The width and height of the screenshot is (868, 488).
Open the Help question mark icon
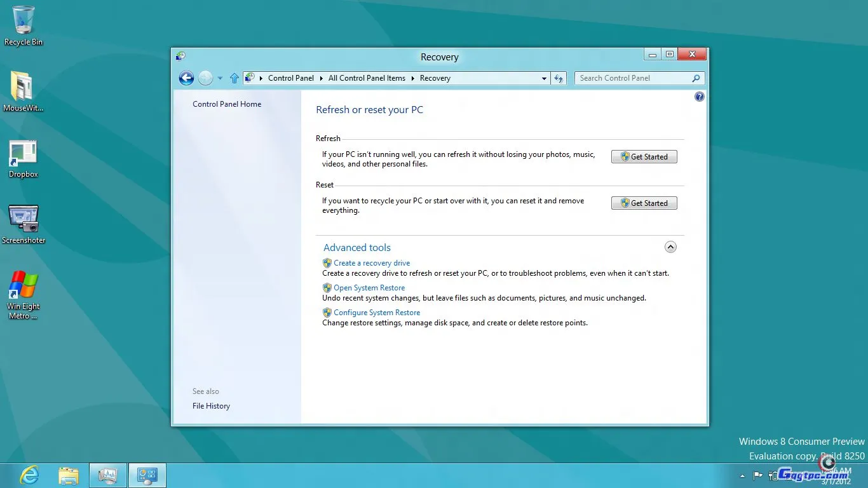(x=700, y=97)
